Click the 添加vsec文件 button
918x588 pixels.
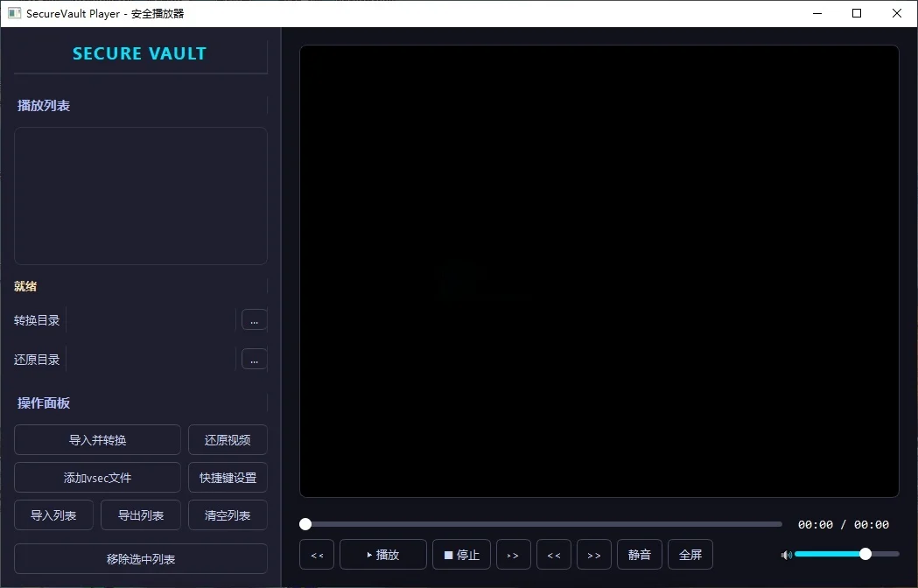(97, 478)
